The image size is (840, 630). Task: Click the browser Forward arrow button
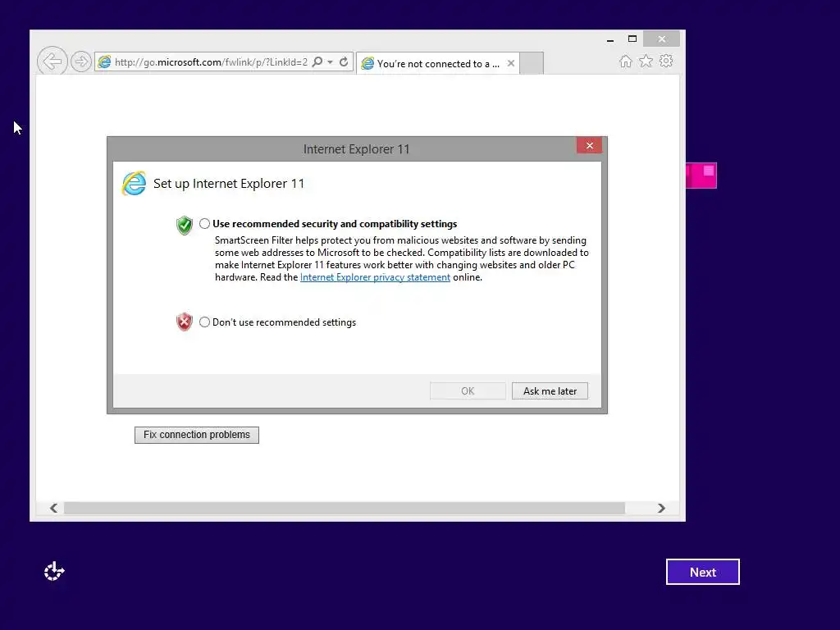pos(81,62)
